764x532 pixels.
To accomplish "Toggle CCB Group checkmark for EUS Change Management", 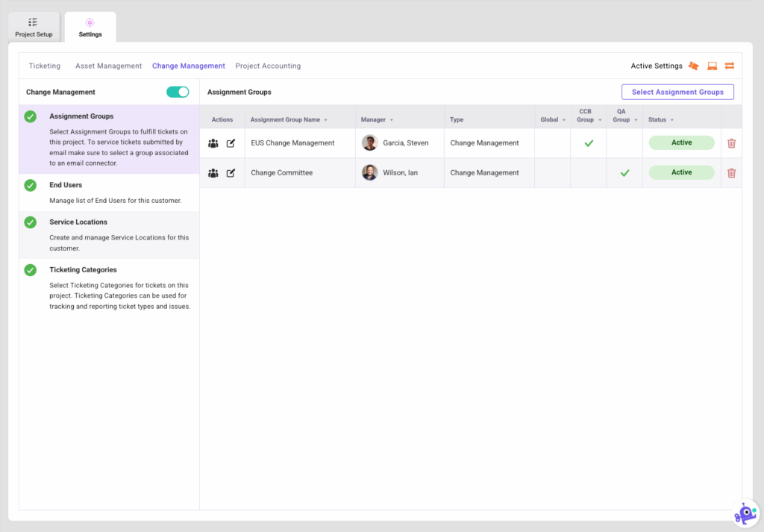I will point(589,143).
